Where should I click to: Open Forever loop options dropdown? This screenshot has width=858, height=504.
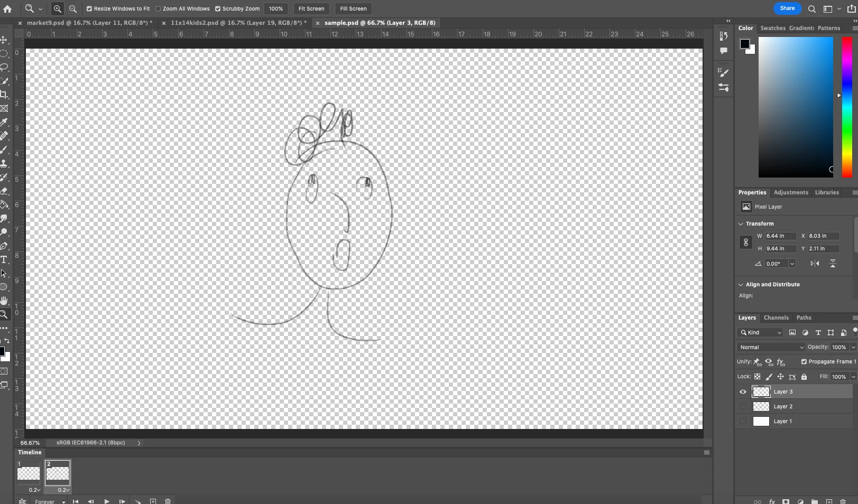click(x=50, y=501)
